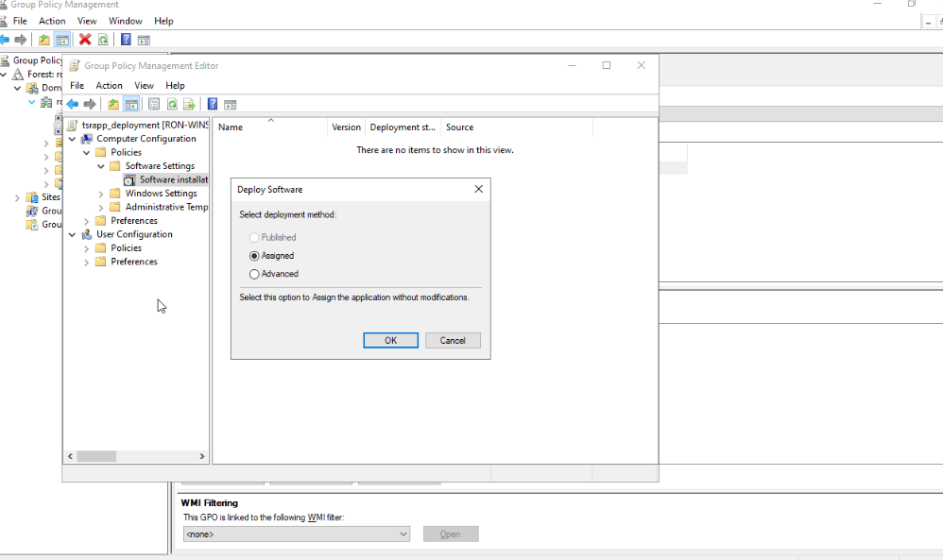Select the Software installation node icon
This screenshot has height=560, width=943.
129,179
